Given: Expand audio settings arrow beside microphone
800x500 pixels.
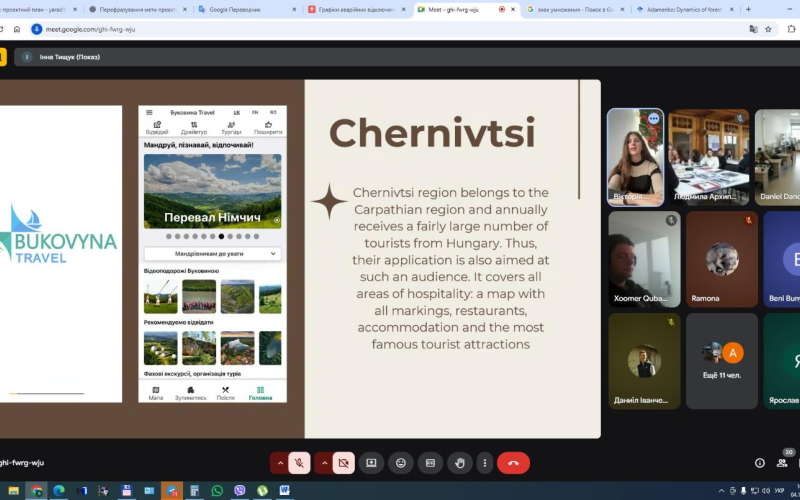Looking at the screenshot, I should click(x=279, y=463).
